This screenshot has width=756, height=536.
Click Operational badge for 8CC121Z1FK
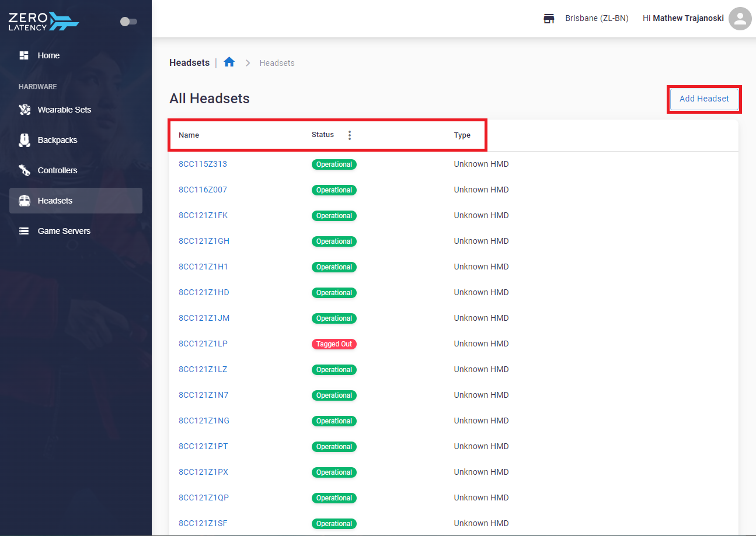click(334, 216)
